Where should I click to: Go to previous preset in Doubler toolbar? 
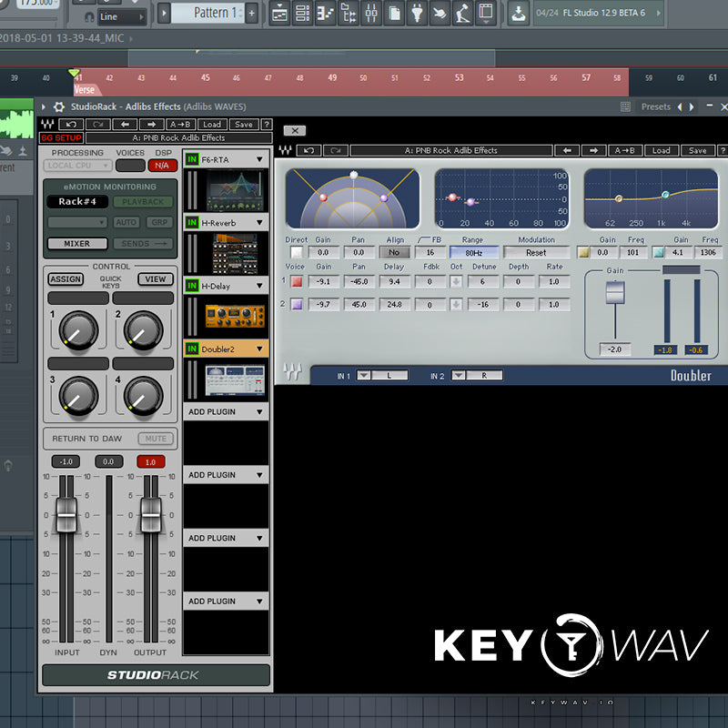pyautogui.click(x=567, y=150)
